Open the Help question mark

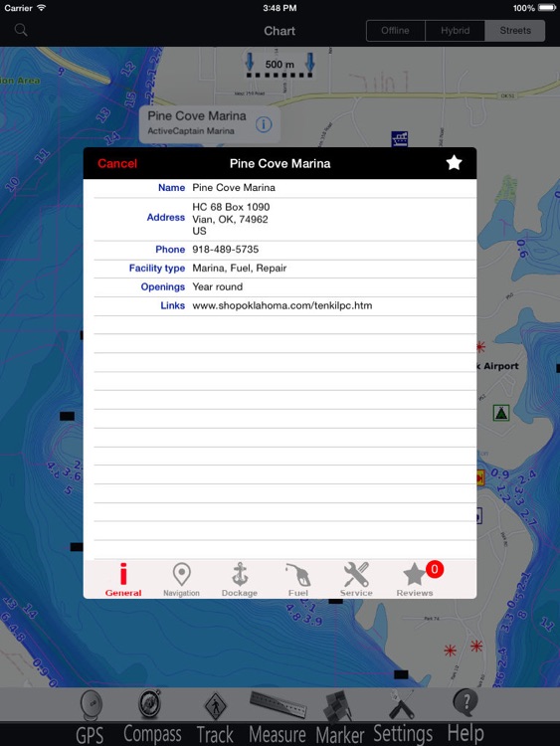coord(466,716)
